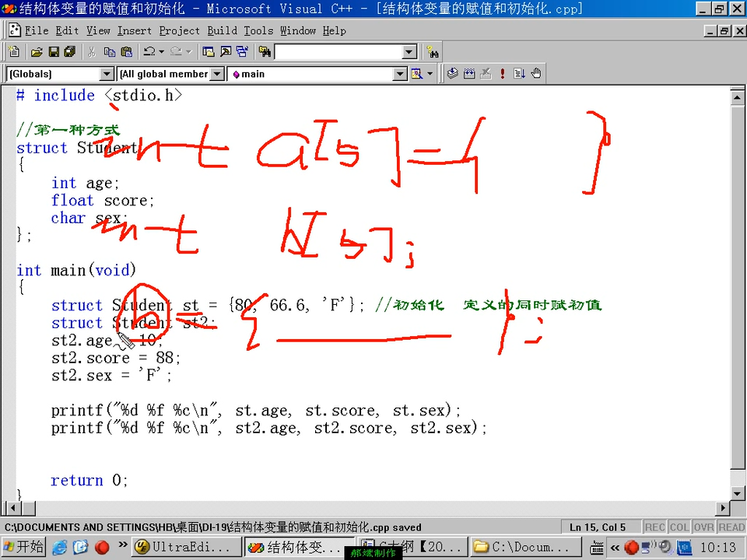
Task: Open the Help menu
Action: tap(335, 30)
